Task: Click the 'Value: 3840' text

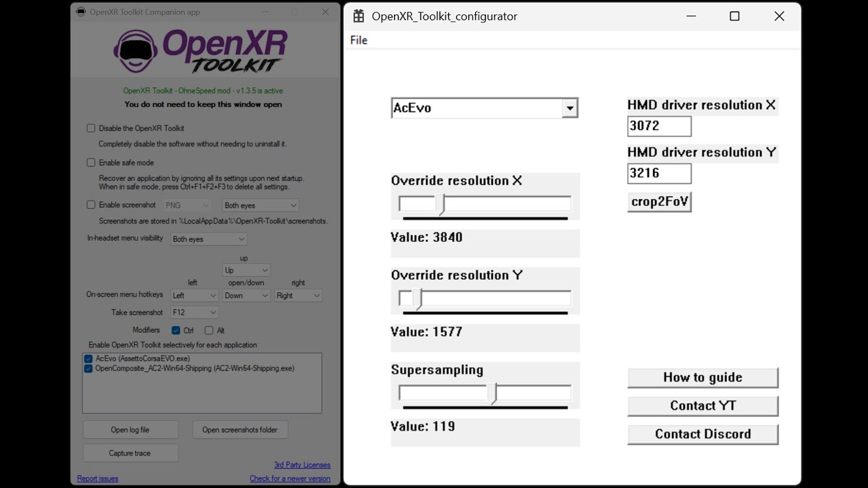Action: coord(427,237)
